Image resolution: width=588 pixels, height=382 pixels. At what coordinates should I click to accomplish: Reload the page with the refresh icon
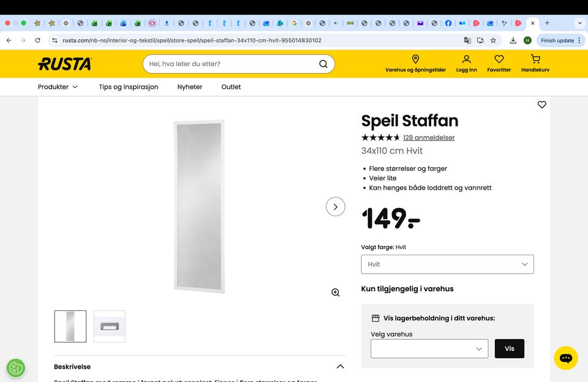(37, 40)
